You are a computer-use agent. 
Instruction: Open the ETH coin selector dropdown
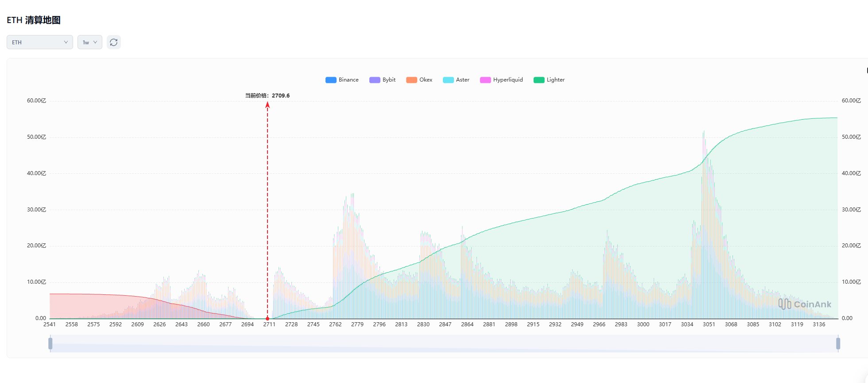[x=40, y=42]
